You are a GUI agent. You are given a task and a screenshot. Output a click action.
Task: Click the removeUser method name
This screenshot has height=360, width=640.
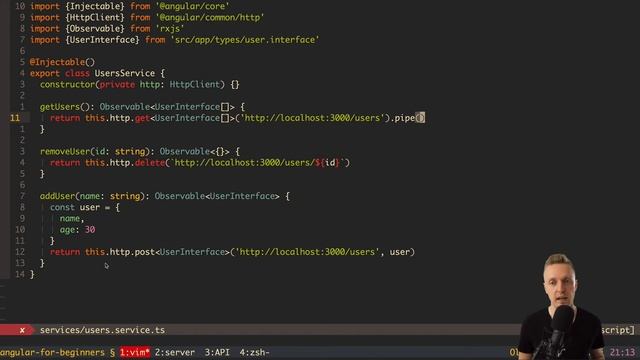(65, 151)
